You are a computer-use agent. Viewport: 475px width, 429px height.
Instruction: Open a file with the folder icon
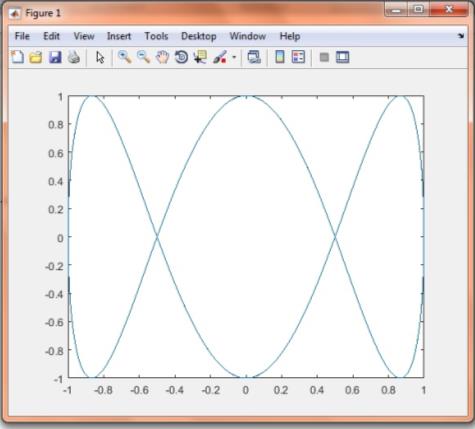36,57
